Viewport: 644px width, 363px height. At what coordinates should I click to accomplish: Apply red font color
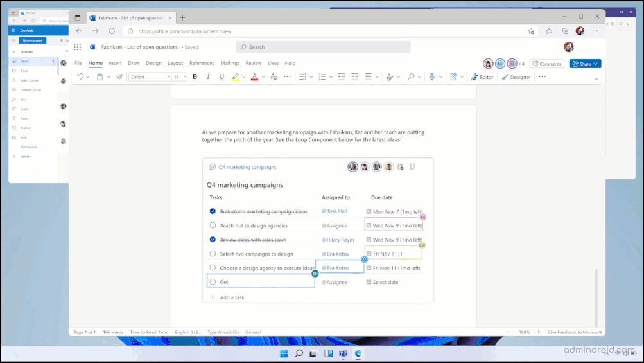click(255, 76)
